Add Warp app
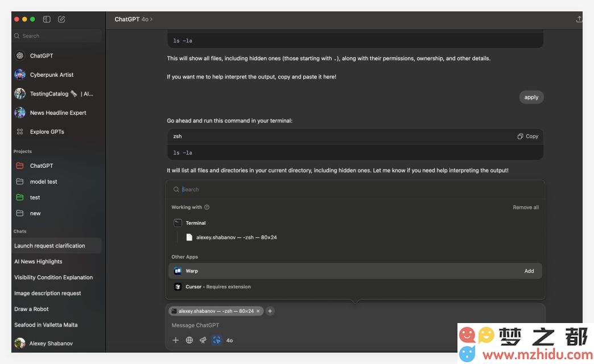Screen dimensions: 594x364 529,271
